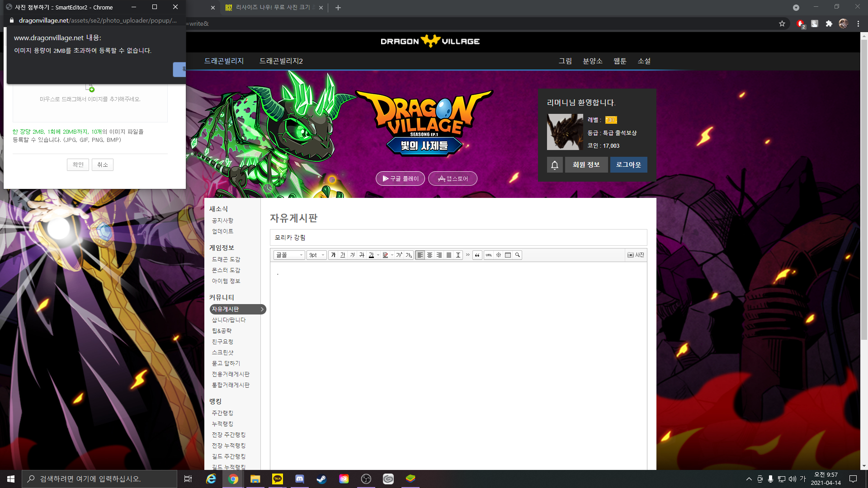Screen dimensions: 868x488
Task: Select left text alignment
Action: click(420, 255)
